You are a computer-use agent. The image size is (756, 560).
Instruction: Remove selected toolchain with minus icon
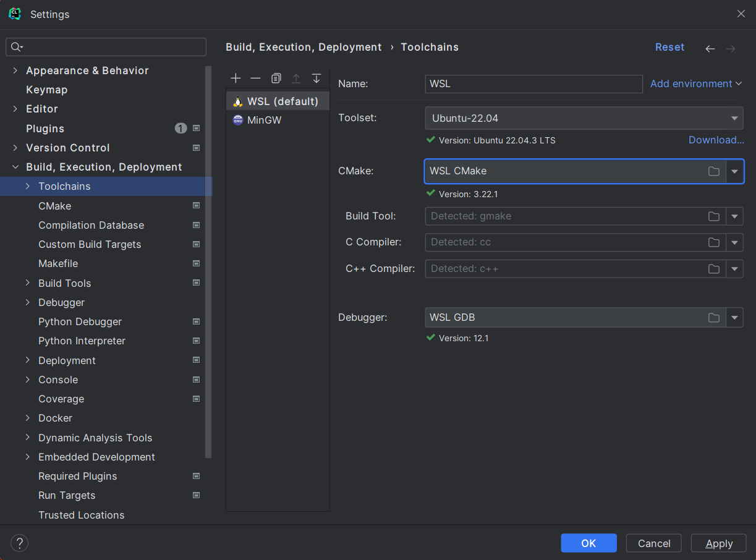pos(255,78)
